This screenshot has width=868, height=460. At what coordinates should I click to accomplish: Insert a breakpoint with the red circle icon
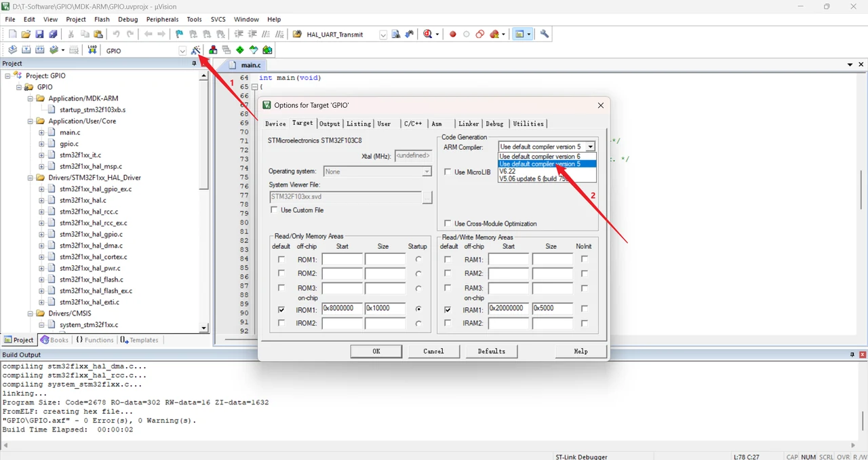pyautogui.click(x=453, y=34)
